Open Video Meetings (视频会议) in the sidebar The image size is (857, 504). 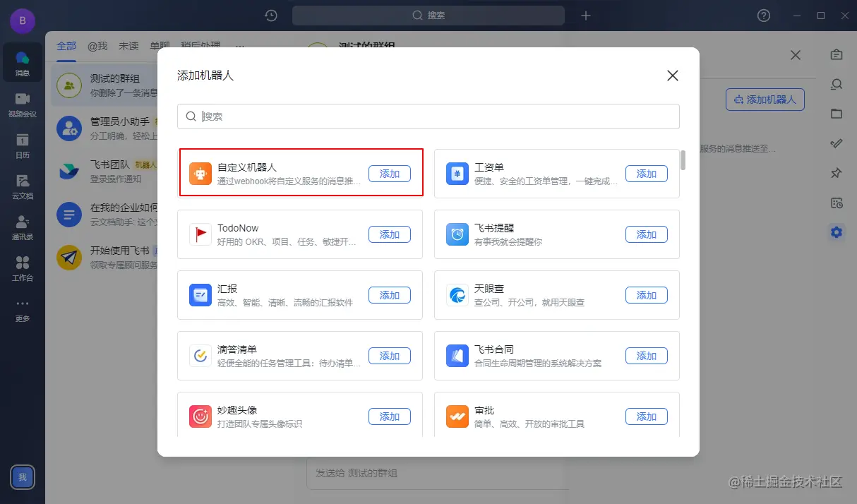point(23,104)
